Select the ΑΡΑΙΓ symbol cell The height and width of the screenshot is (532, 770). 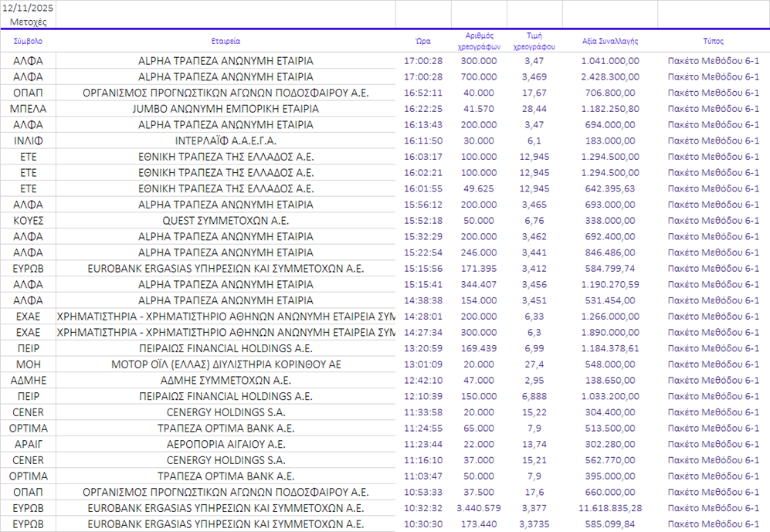[28, 444]
